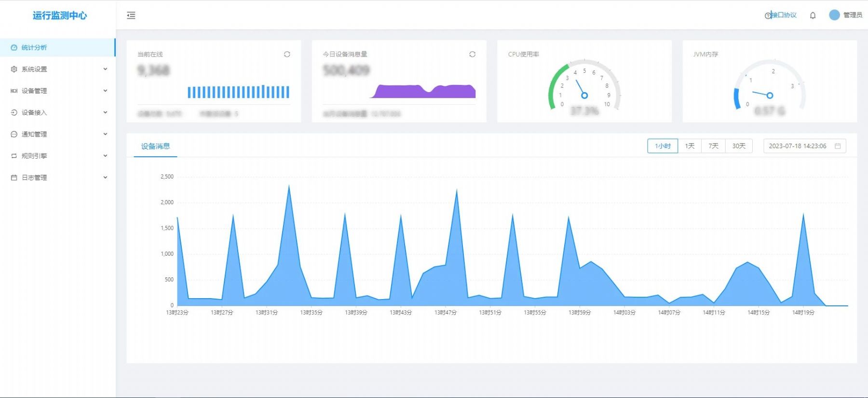This screenshot has width=868, height=398.
Task: Click the 运行监测中心 logo title
Action: tap(60, 15)
